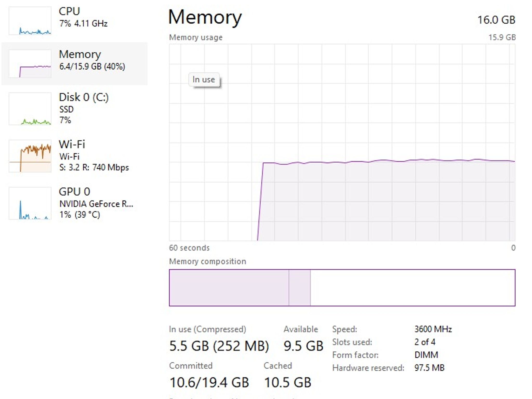Click the 10.5 GB Cached value
Viewport: 532px width, 399px height.
click(x=288, y=382)
